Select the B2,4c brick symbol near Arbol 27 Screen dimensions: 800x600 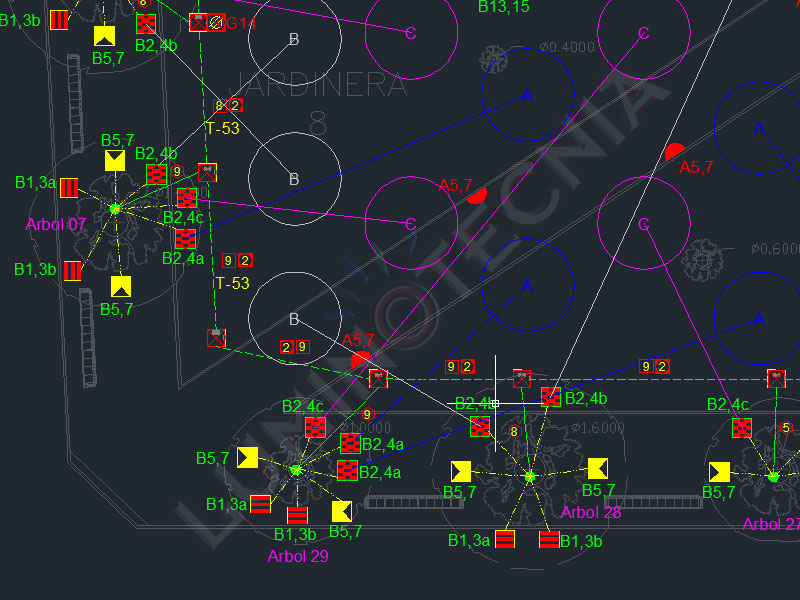(x=742, y=428)
